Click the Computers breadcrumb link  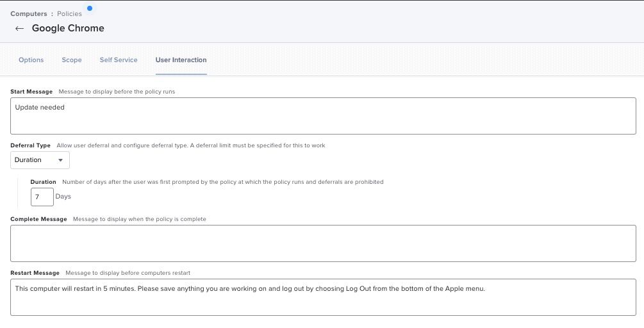(29, 13)
